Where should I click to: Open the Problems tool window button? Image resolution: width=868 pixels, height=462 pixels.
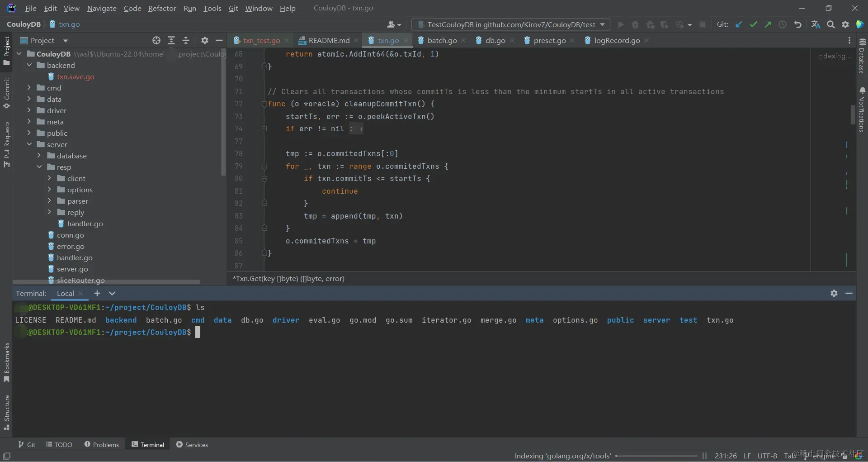pyautogui.click(x=102, y=445)
